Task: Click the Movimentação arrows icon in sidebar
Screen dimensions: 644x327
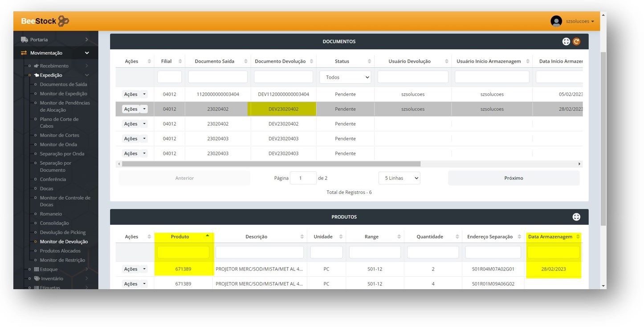Action: pos(24,53)
